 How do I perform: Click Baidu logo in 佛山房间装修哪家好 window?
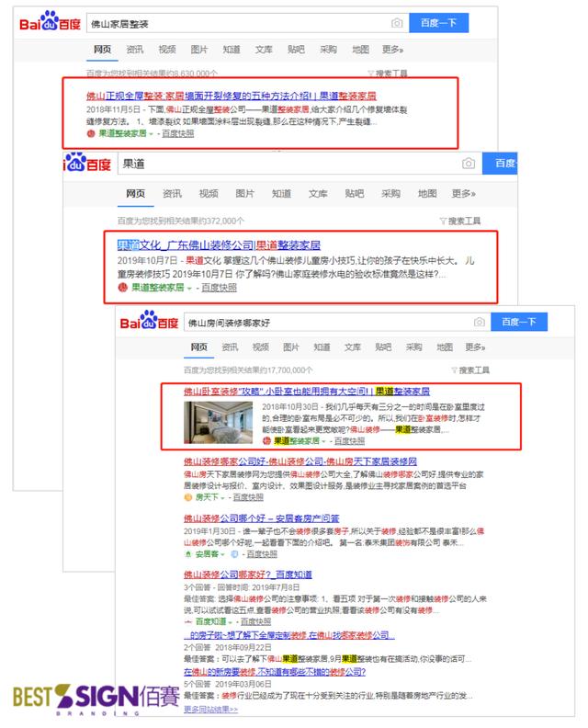coord(149,321)
